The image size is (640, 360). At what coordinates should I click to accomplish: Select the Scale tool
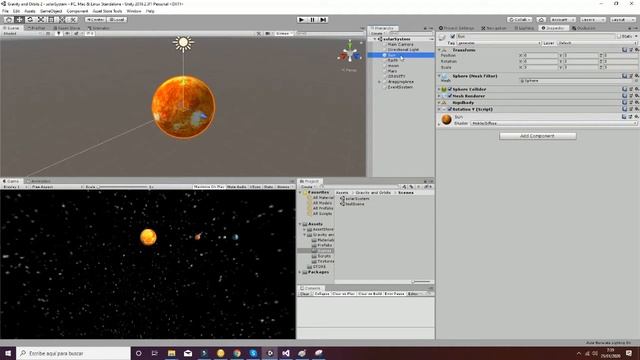pyautogui.click(x=40, y=20)
